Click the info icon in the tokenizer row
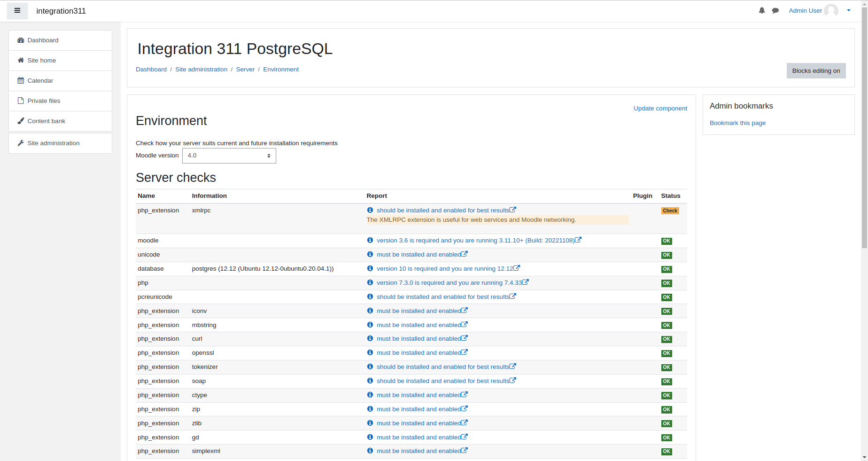 370,367
